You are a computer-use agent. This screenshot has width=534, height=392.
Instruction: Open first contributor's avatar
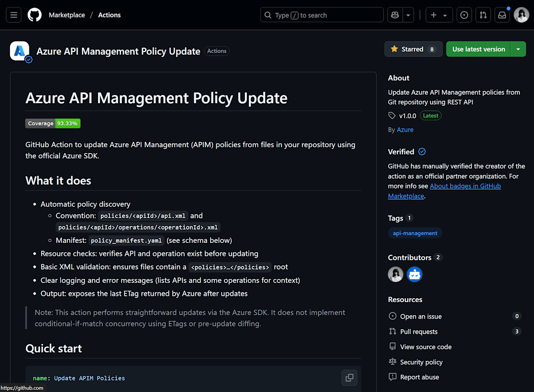(396, 275)
